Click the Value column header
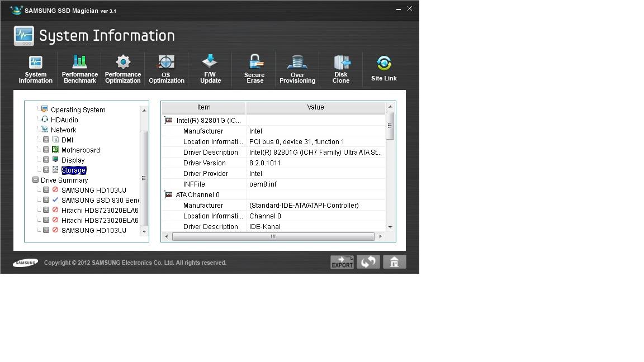Screen dimensions: 644x362 (x=315, y=107)
